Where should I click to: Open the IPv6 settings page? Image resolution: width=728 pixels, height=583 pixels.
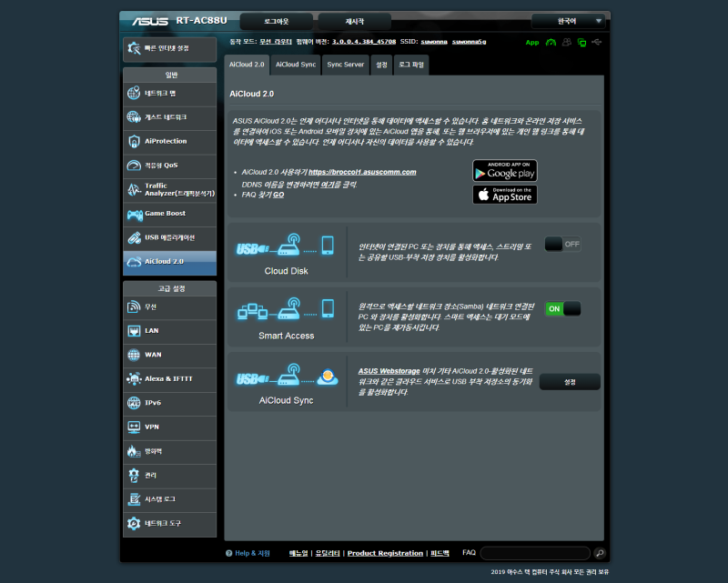pos(169,403)
